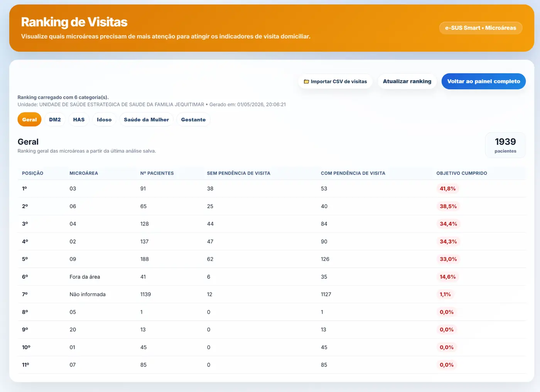
Task: Click the 1139 patients count cell
Action: [145, 294]
